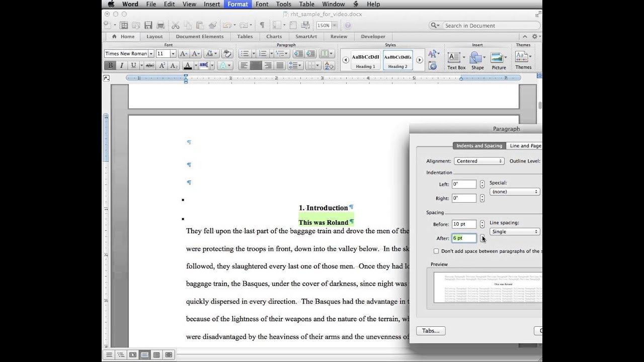Collapse the ribbon with the up chevron
This screenshot has width=644, height=362.
(525, 36)
